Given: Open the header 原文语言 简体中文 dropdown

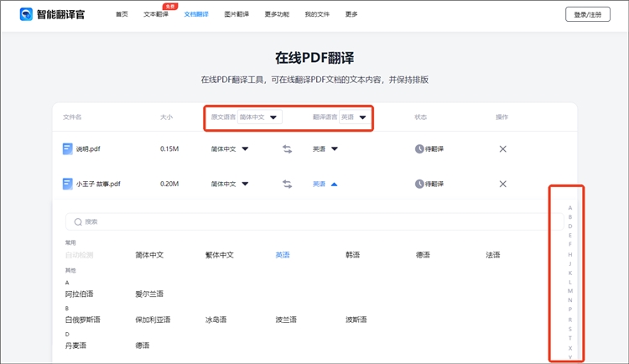Looking at the screenshot, I should (x=259, y=117).
